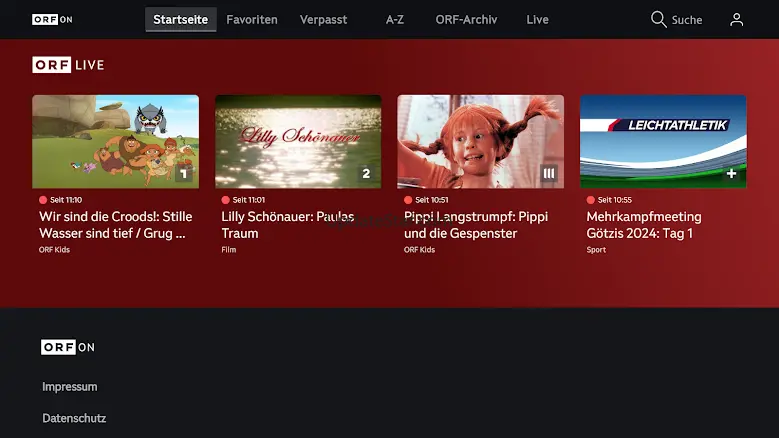The width and height of the screenshot is (779, 438).
Task: Click the Seit 10:51 time label
Action: click(x=432, y=200)
